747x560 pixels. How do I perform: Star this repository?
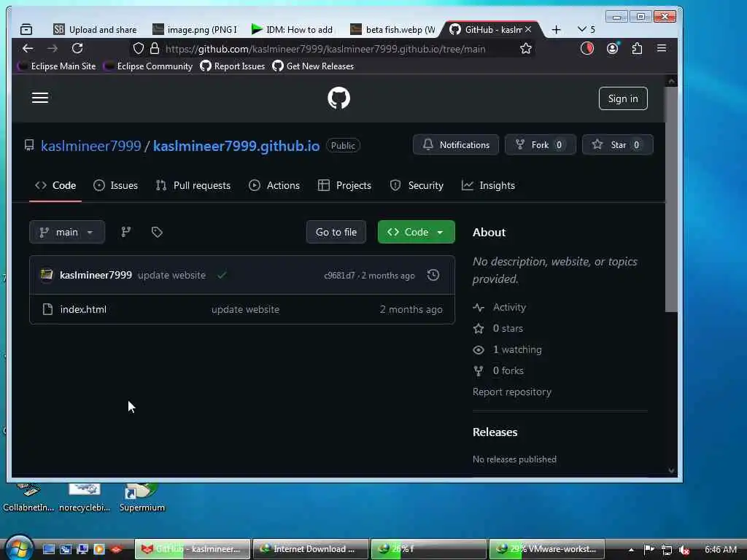[617, 145]
